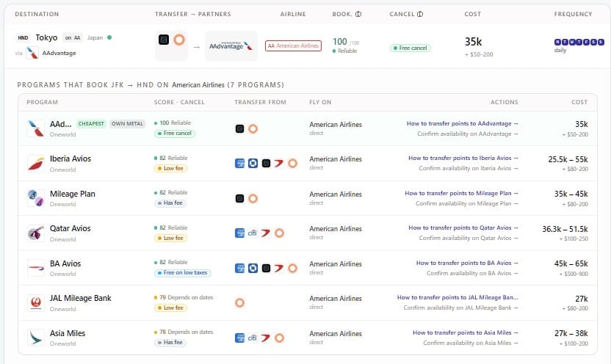Click the orange ring icon in the AAdvantage program row

click(253, 129)
